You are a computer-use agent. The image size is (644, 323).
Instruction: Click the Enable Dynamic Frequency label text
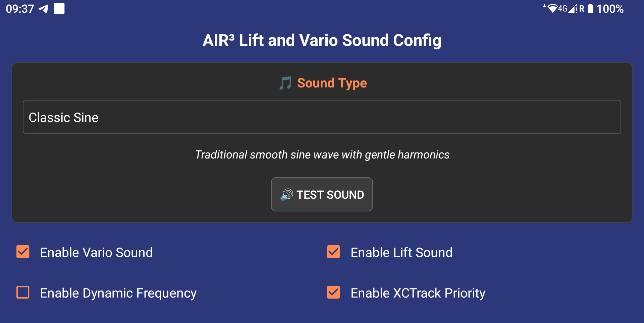click(x=118, y=293)
